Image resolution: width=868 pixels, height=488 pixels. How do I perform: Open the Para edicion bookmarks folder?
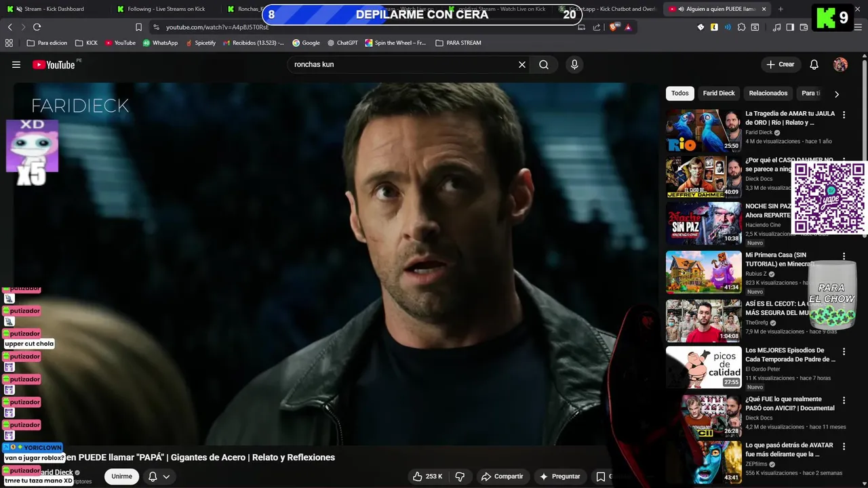coord(47,43)
